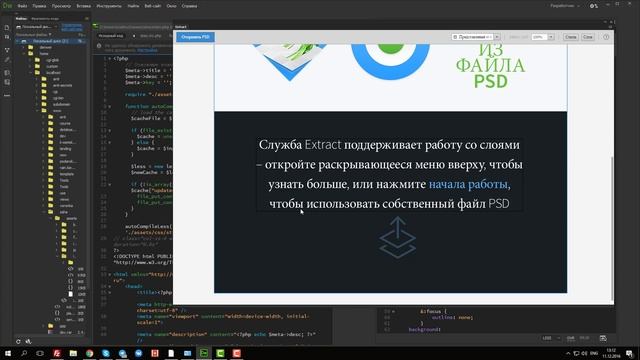Open the Локальный диск site dropdown in Files panel
This screenshot has height=360, width=640.
(x=37, y=27)
